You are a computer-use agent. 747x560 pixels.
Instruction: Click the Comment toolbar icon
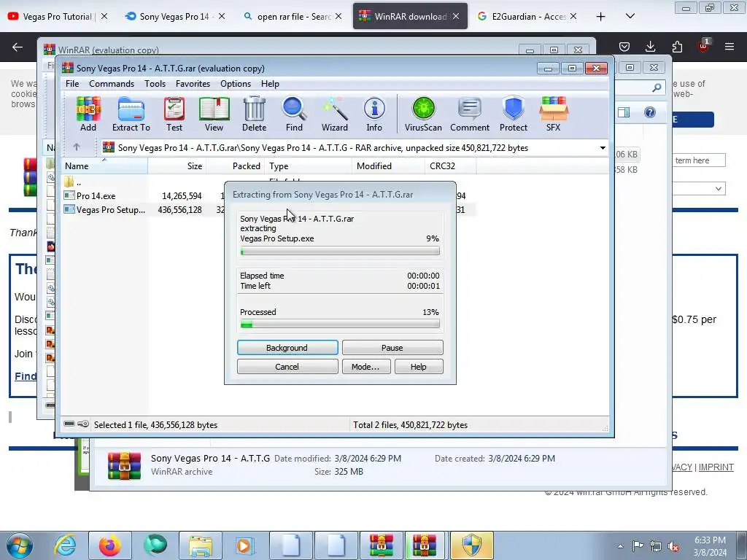tap(470, 114)
